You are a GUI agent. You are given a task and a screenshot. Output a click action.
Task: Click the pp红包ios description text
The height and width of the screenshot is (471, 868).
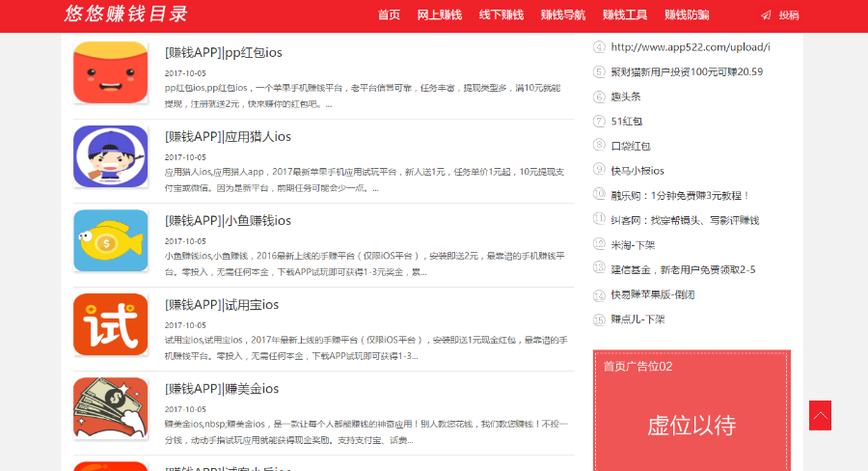[x=364, y=96]
